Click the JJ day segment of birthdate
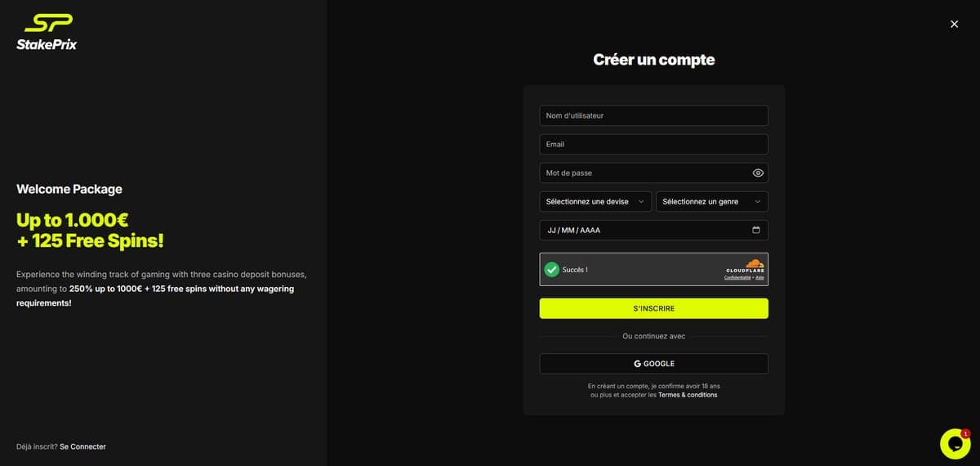The width and height of the screenshot is (980, 466). coord(551,231)
